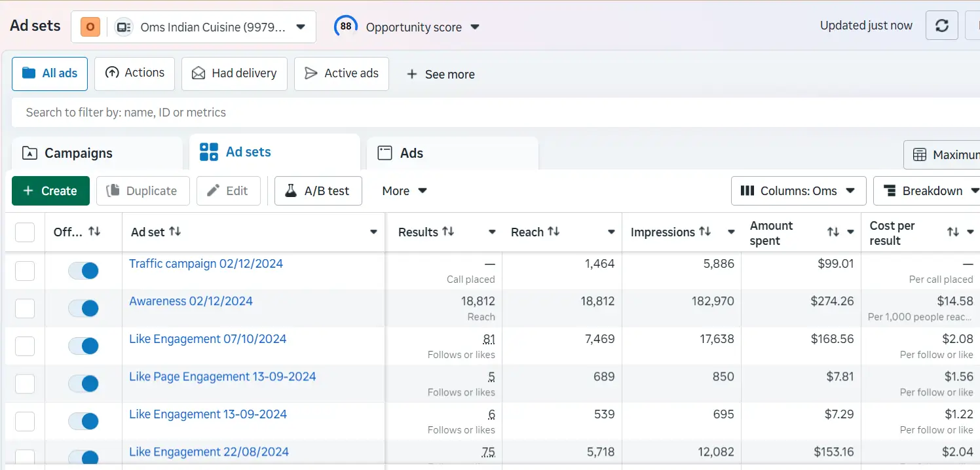Switch to the Ads tab

click(x=411, y=153)
